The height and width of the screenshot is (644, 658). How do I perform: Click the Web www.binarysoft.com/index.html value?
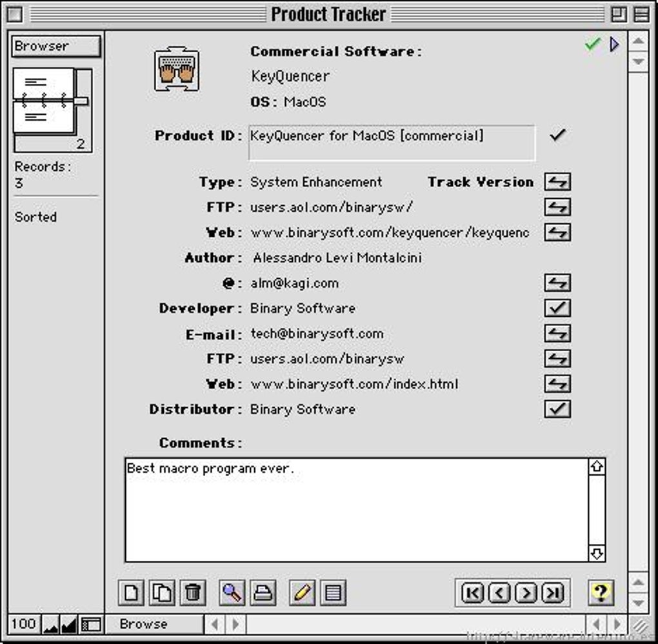(354, 384)
